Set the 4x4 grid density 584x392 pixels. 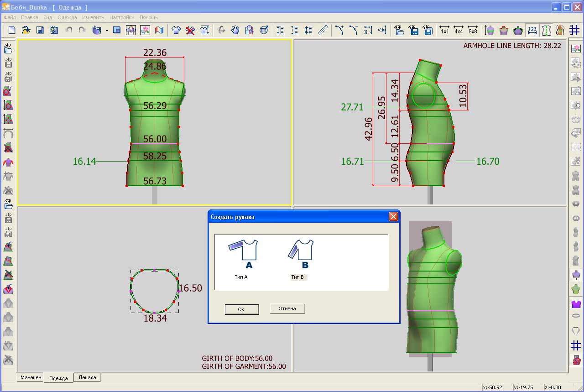pos(459,30)
